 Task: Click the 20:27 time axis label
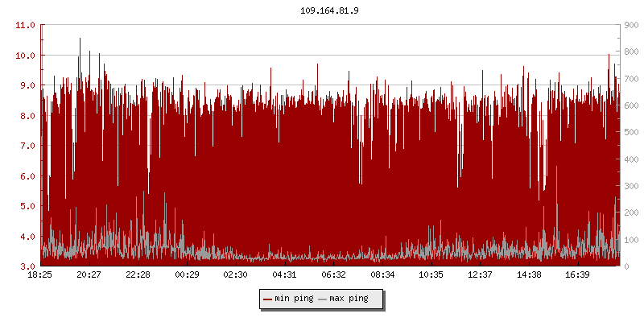89,275
